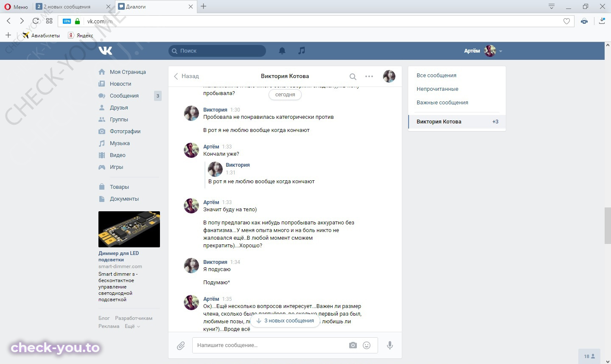
Task: Select the Виктория Котова dialog tab
Action: click(x=457, y=122)
